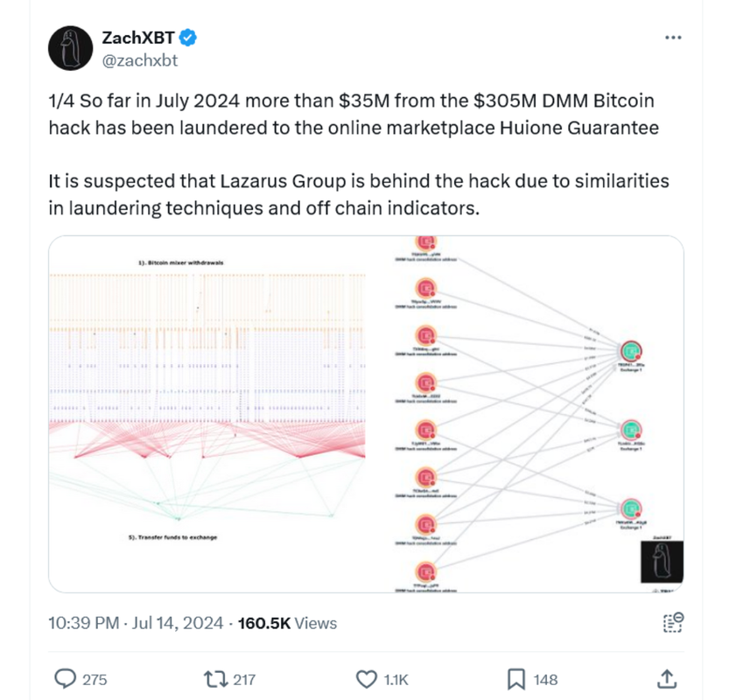Click the retweet arrows icon
The image size is (729, 700).
point(215,679)
